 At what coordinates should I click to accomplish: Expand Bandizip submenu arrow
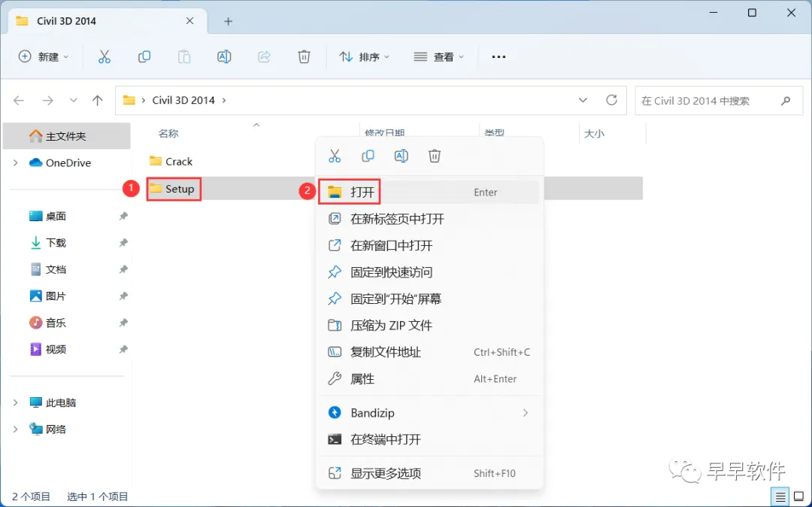(x=525, y=413)
